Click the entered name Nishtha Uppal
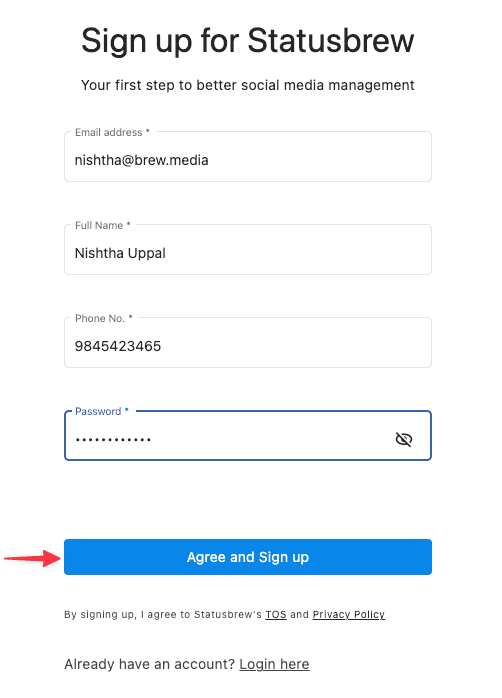 coord(120,253)
